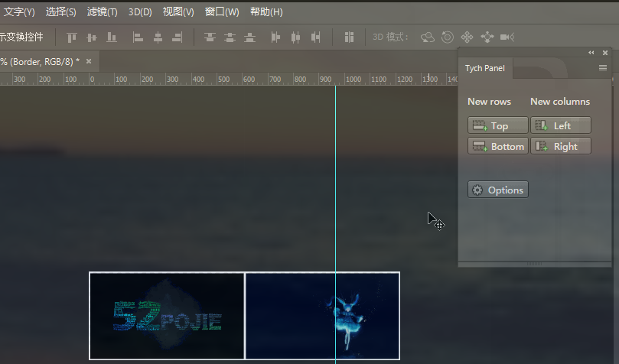Select the 3D video camera icon

507,37
